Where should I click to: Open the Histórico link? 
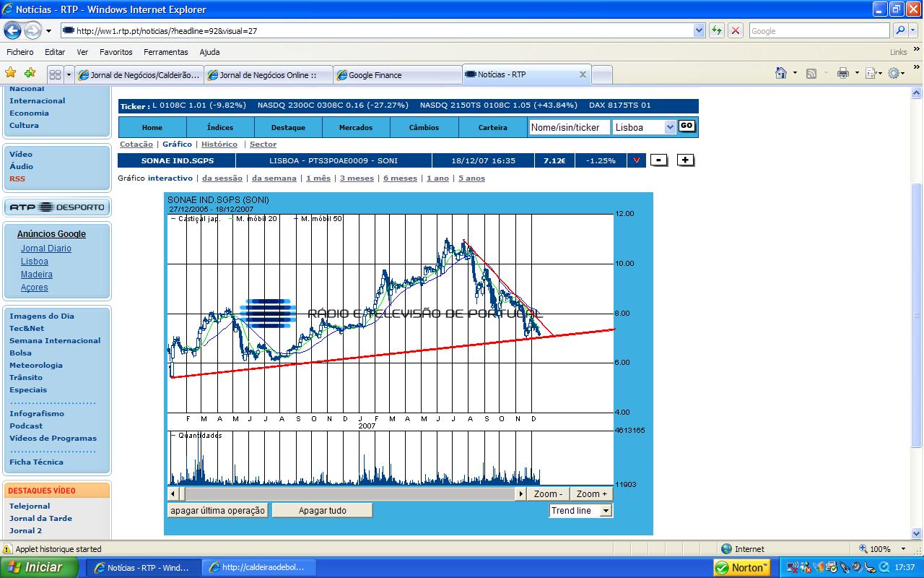pos(219,144)
